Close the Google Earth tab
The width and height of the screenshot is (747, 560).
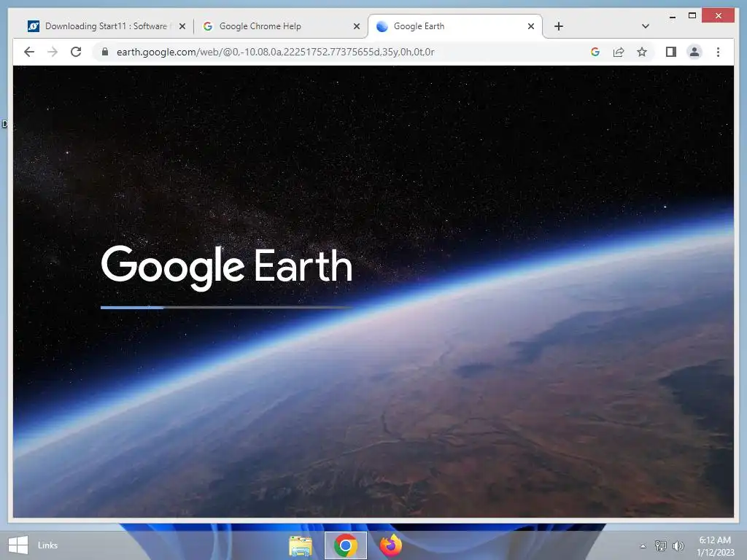tap(531, 27)
